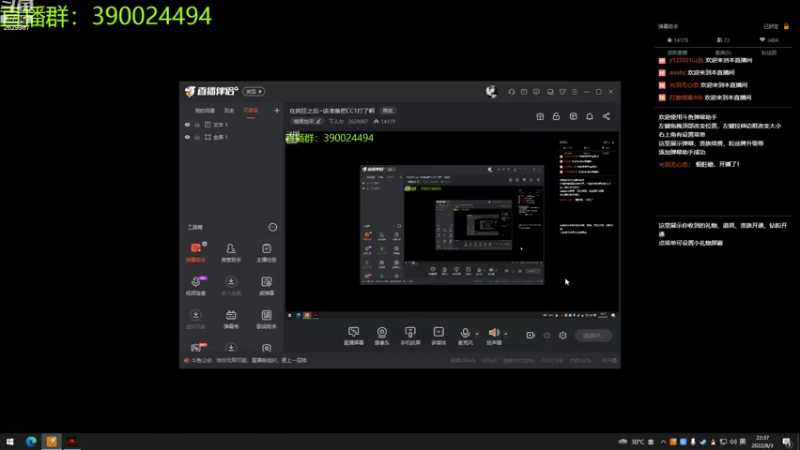Open Edge browser from taskbar
The height and width of the screenshot is (450, 800).
tap(31, 441)
